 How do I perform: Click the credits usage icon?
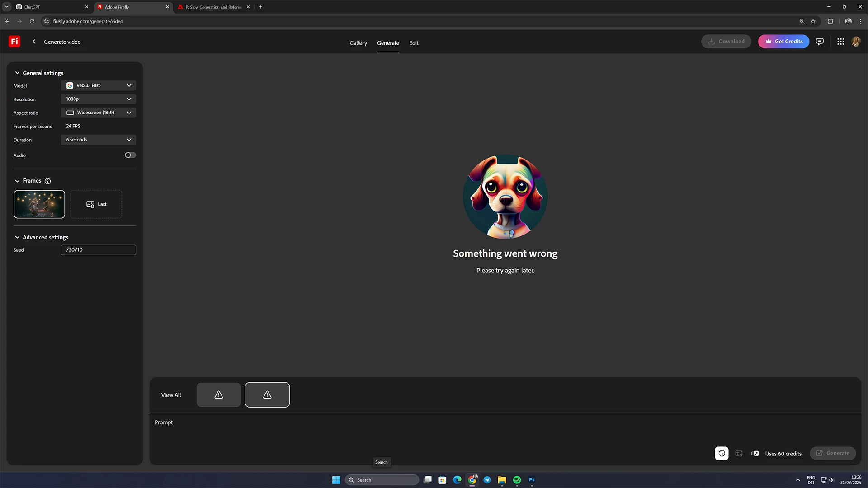click(x=755, y=454)
